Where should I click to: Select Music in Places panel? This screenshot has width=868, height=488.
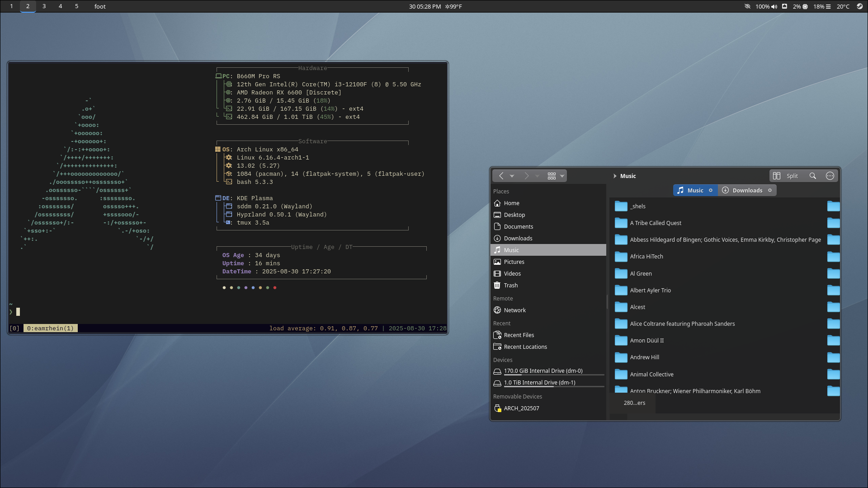tap(548, 250)
